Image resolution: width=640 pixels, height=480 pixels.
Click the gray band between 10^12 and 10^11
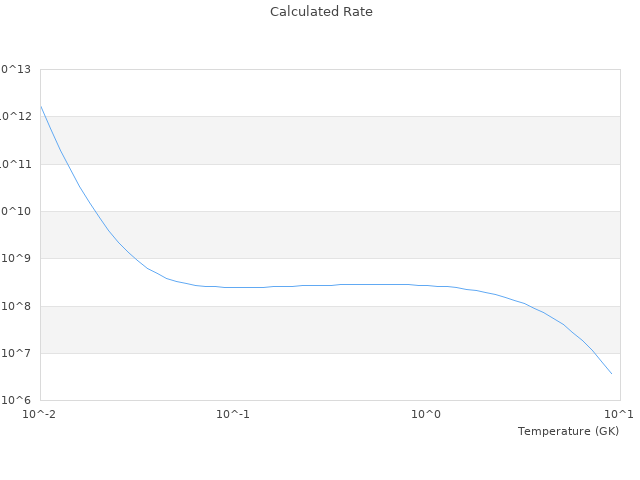click(x=330, y=140)
